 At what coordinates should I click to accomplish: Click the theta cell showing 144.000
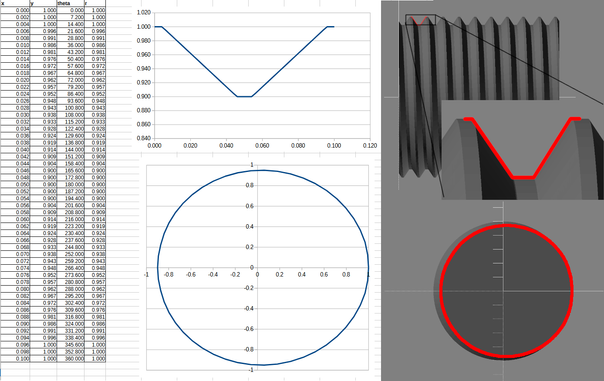(x=70, y=150)
